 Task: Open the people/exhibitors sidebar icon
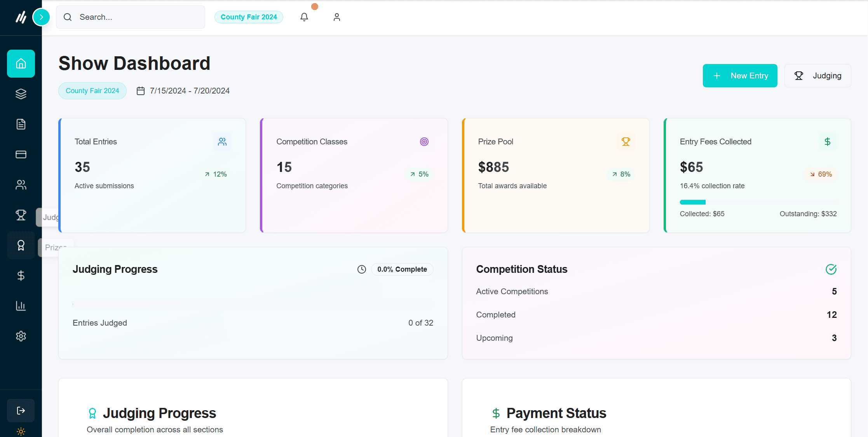coord(21,185)
